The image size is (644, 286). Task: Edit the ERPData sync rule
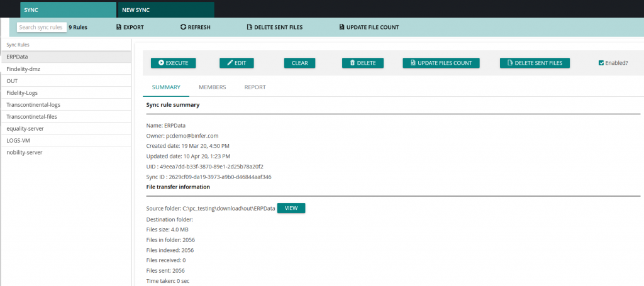click(236, 63)
